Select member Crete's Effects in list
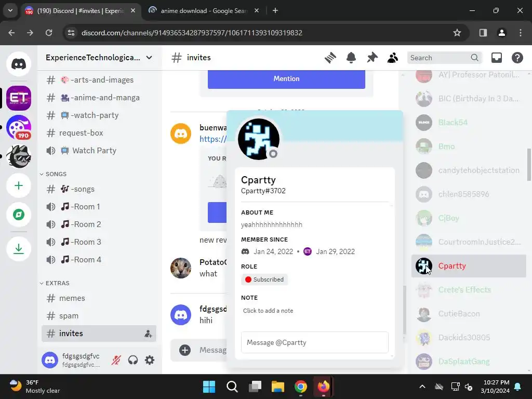Screen dimensions: 532x399 coord(469,290)
